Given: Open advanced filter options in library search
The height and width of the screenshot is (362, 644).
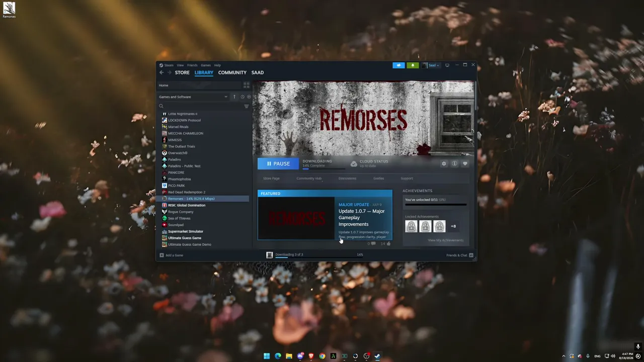Looking at the screenshot, I should (x=247, y=106).
